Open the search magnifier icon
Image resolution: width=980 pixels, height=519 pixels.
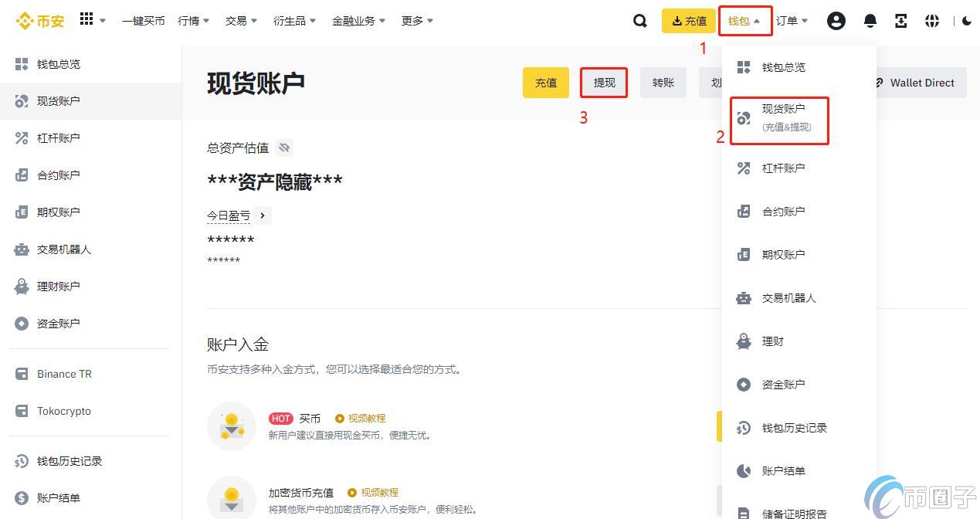639,21
